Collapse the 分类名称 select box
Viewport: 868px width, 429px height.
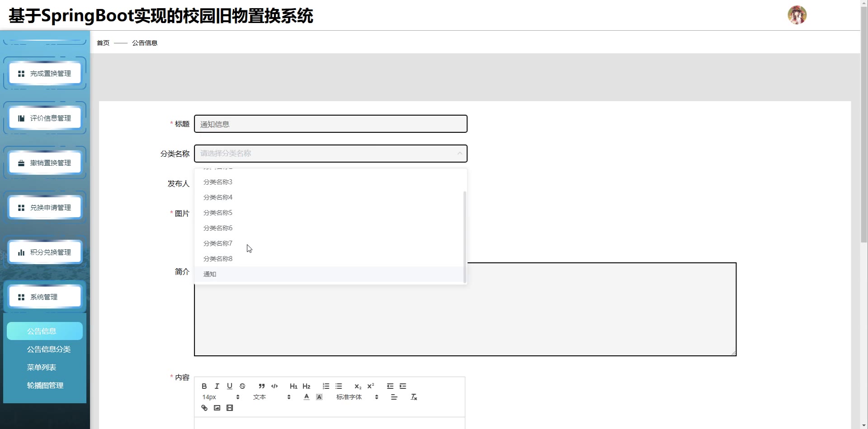point(330,154)
